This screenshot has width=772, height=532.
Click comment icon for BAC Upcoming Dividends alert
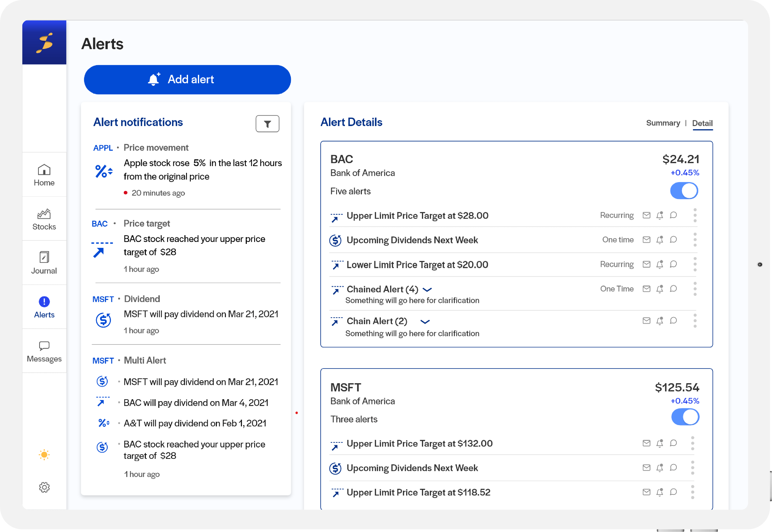pyautogui.click(x=673, y=240)
